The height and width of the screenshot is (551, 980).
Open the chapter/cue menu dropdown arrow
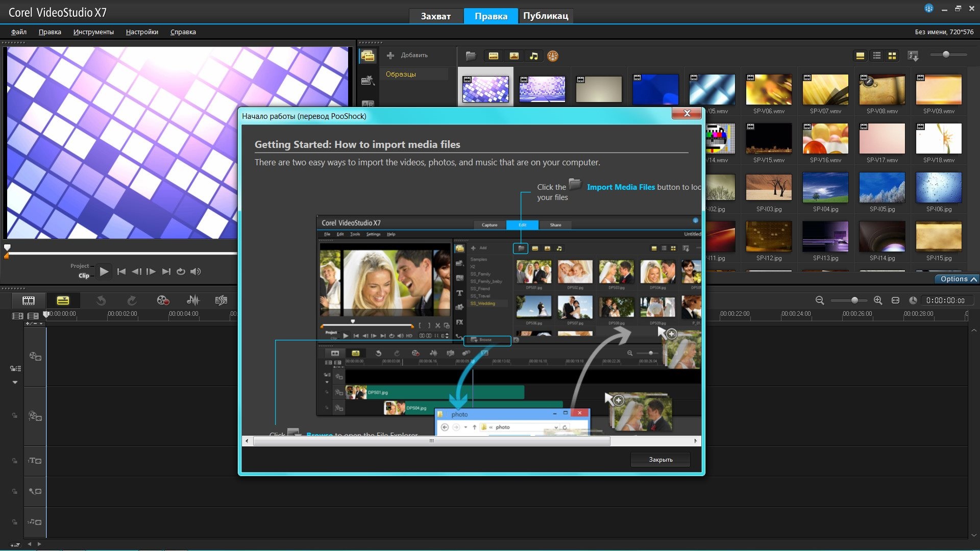click(41, 323)
